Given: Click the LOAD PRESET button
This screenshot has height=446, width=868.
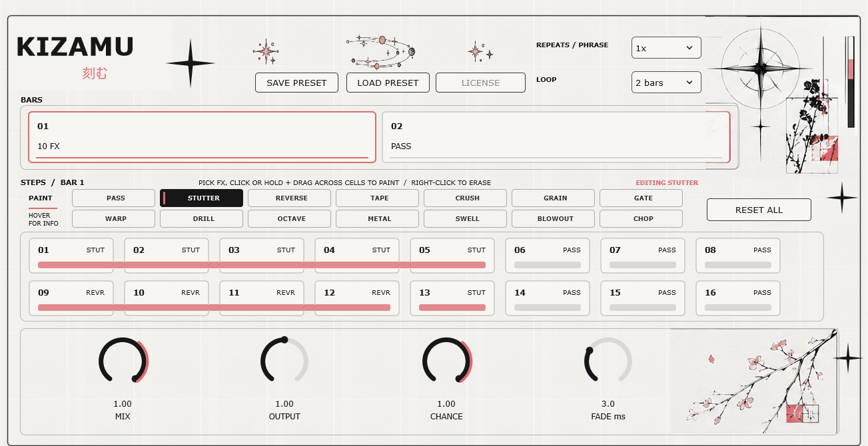Looking at the screenshot, I should pyautogui.click(x=388, y=83).
